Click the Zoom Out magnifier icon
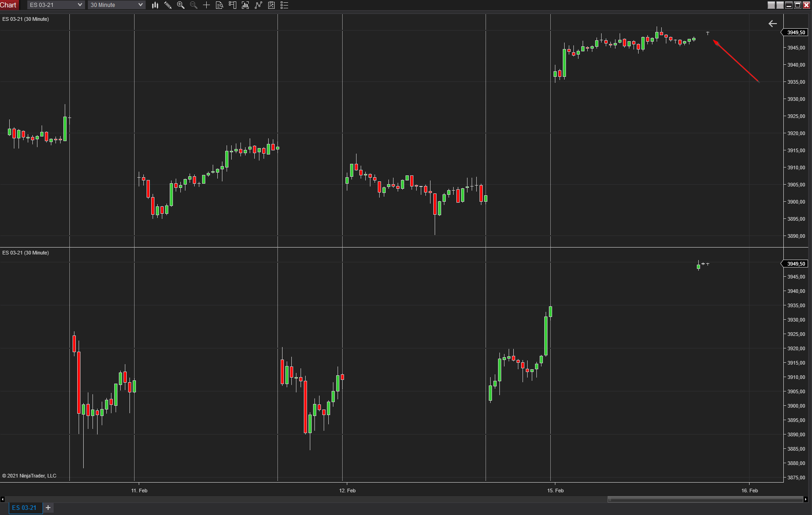 point(194,5)
